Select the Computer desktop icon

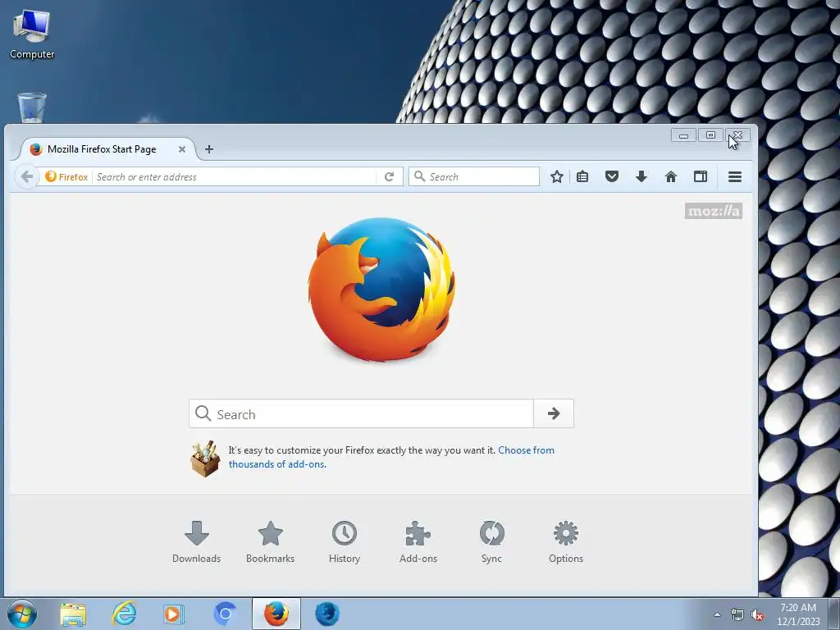click(x=32, y=34)
